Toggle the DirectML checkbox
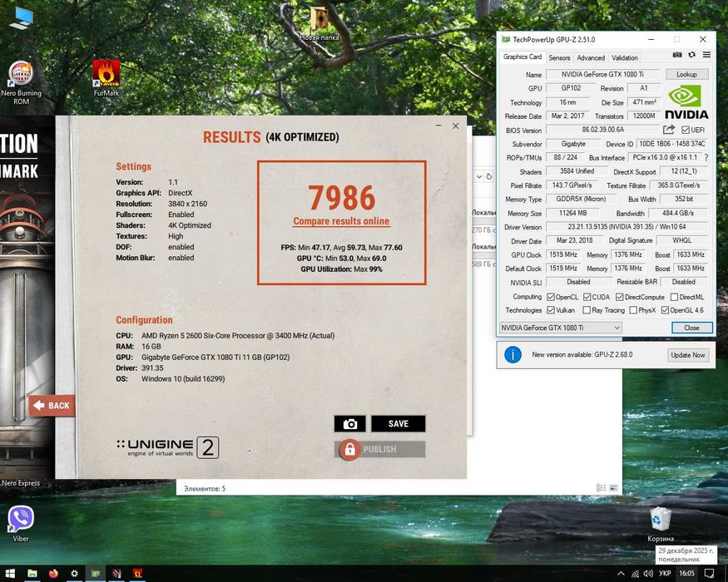 coord(674,297)
